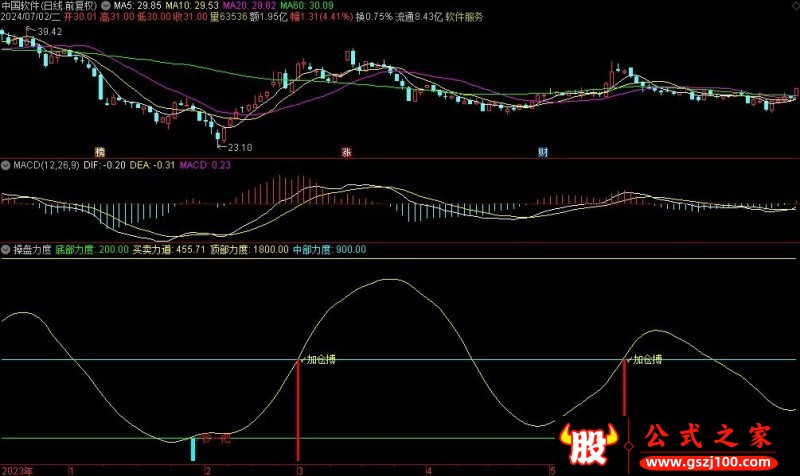
Task: Click month 5 marker on the time axis
Action: pyautogui.click(x=552, y=469)
